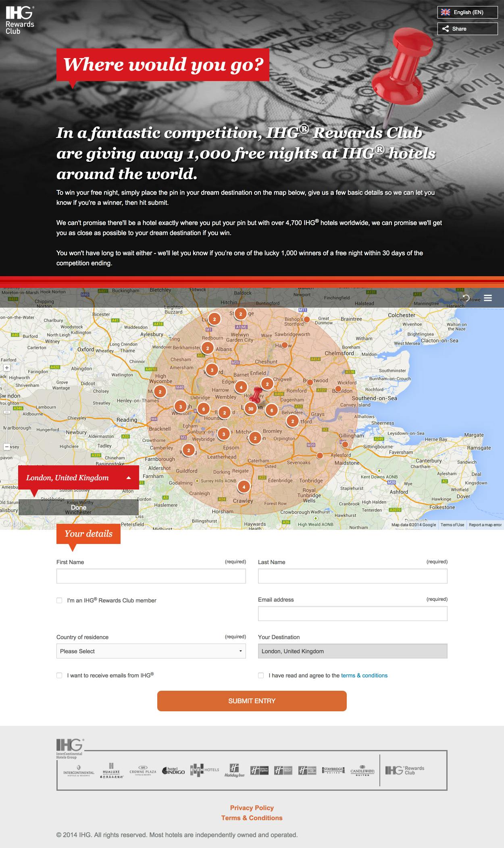Click the IHG InterContinental Hotels Group footer logo
This screenshot has height=848, width=504.
(70, 749)
